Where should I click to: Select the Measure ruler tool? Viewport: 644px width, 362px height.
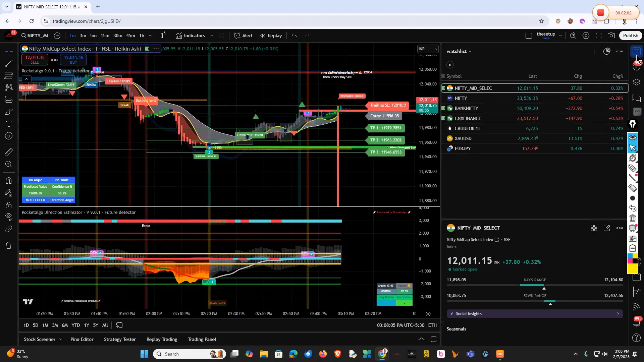click(x=8, y=152)
